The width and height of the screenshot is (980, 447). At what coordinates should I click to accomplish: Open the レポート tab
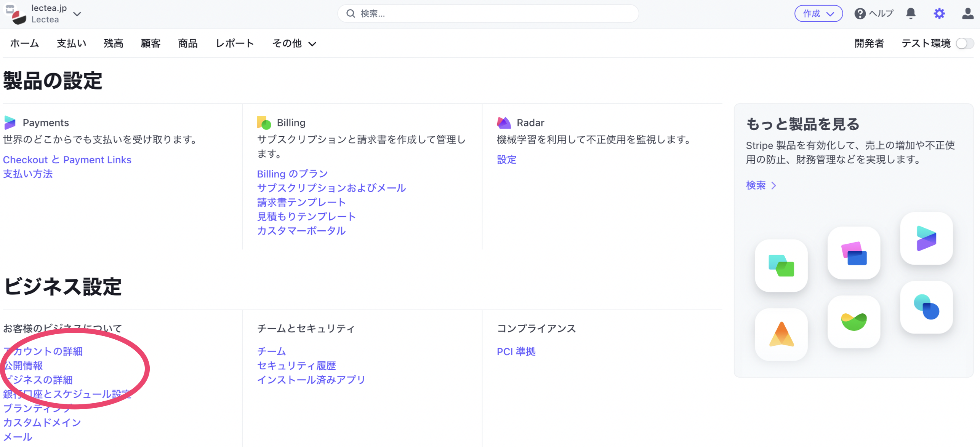(x=235, y=43)
